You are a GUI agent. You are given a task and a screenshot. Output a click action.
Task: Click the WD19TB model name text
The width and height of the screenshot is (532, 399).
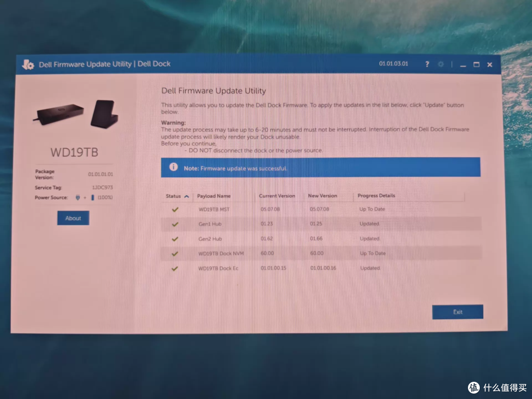coord(74,152)
